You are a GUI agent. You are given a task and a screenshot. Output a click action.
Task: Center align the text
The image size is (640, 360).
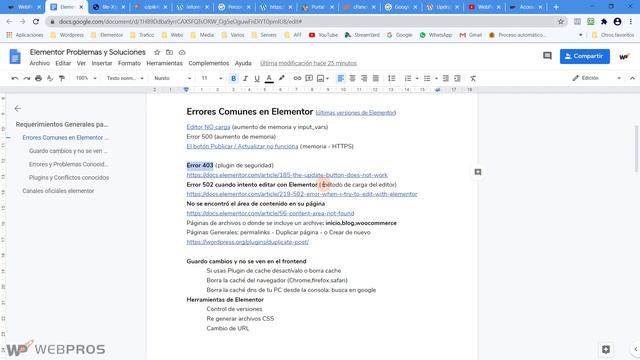click(x=352, y=78)
